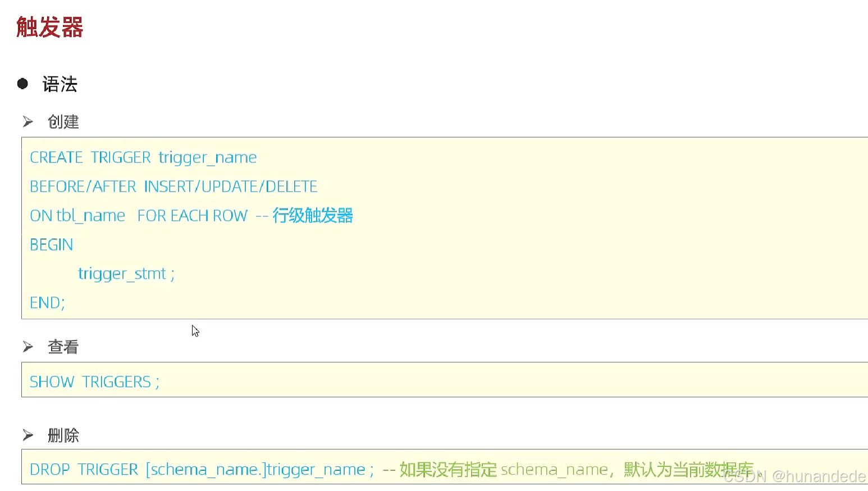This screenshot has height=491, width=868.
Task: Click the BEFORE/AFTER INSERT/UPDATE/DELETE line
Action: tap(173, 187)
